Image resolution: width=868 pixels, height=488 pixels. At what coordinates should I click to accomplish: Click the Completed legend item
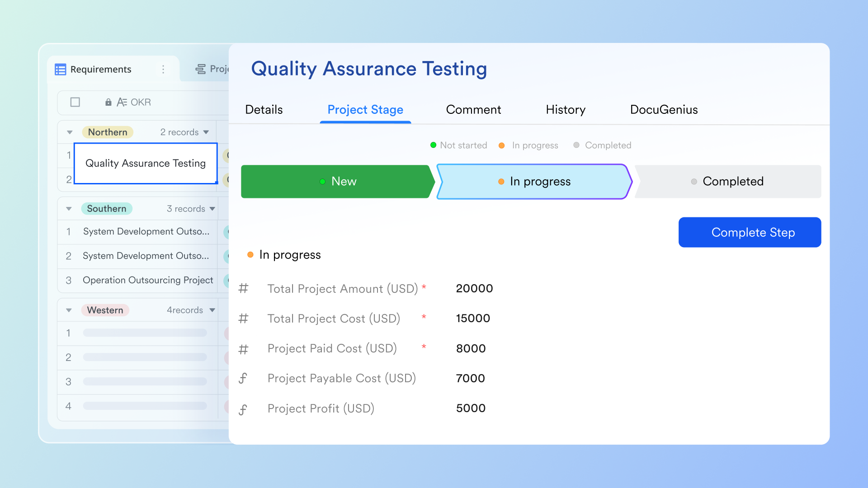[602, 145]
